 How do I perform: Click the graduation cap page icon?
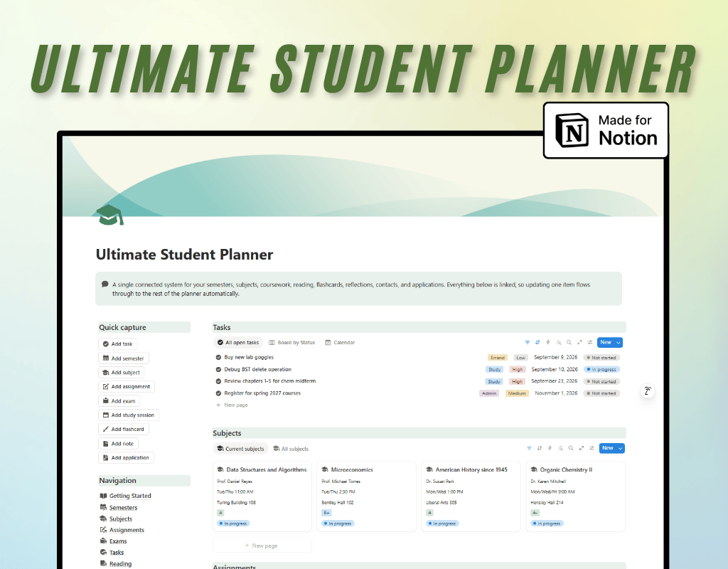click(110, 215)
